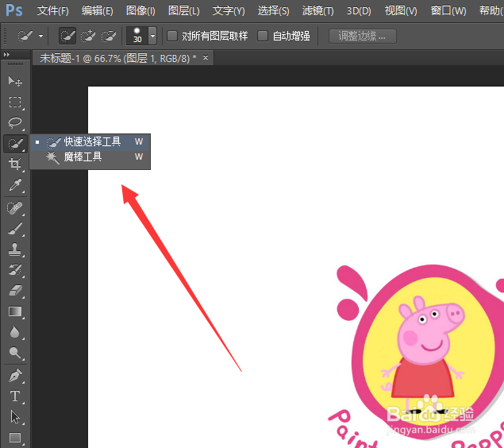Click the brush size preview 30
This screenshot has width=504, height=448.
click(137, 36)
